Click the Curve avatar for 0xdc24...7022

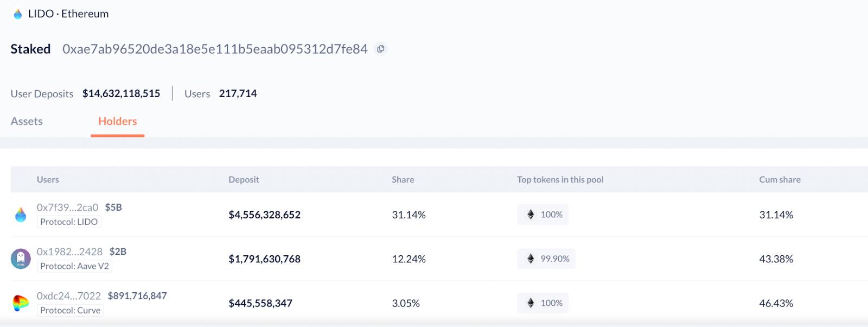pos(21,303)
